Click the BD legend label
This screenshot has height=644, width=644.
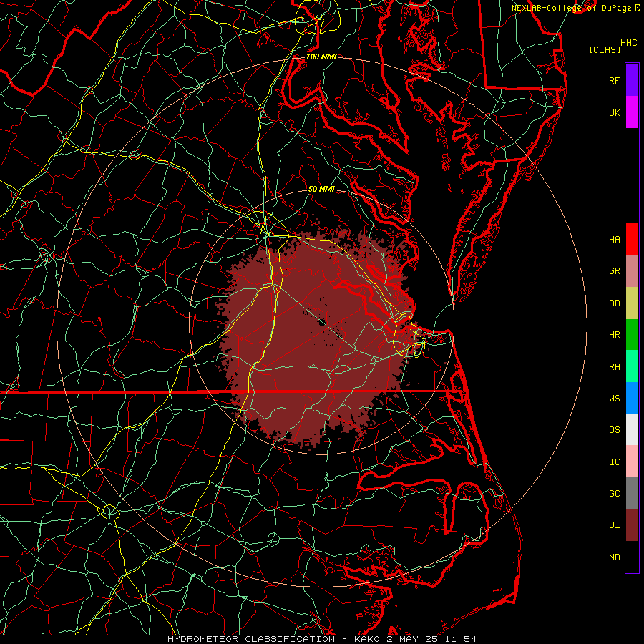615,303
